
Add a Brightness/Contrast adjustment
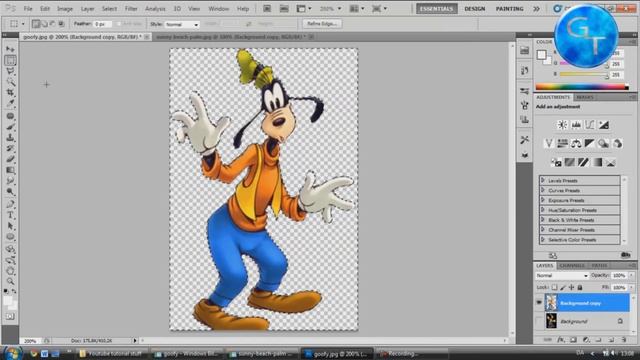(x=562, y=125)
